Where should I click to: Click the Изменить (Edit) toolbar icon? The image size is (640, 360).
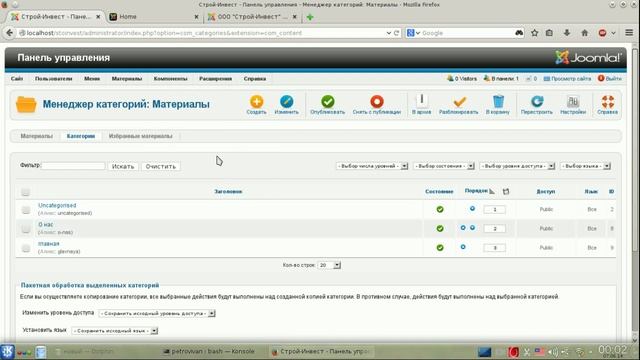click(287, 102)
